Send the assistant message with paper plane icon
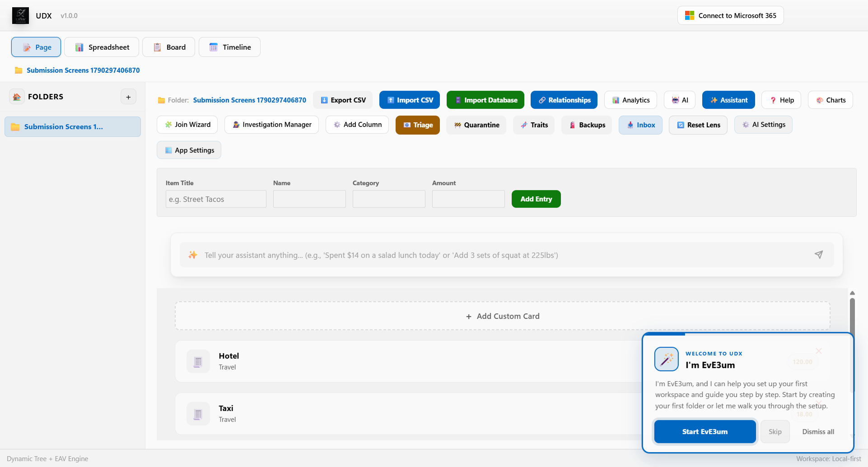 tap(818, 255)
